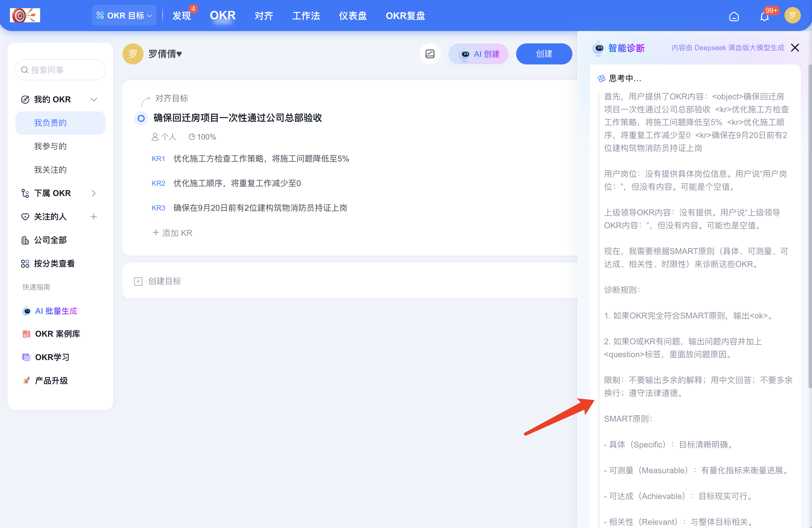
Task: Open the 仪表盘 menu item
Action: coord(352,16)
